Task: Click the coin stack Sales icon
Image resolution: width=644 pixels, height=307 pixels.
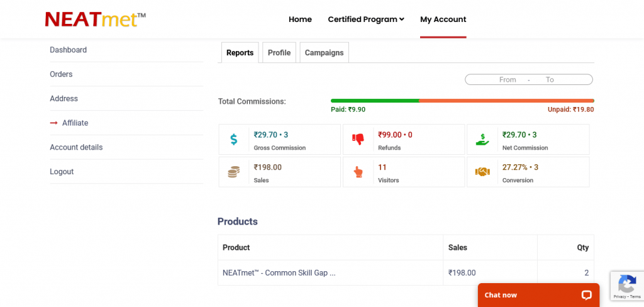Action: (234, 172)
